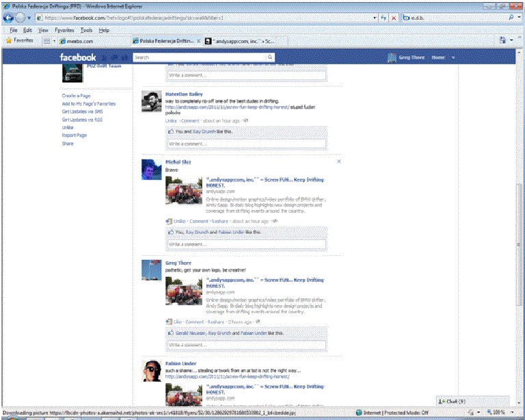This screenshot has height=420, width=525.
Task: Click the browser Back arrow button
Action: click(x=8, y=18)
